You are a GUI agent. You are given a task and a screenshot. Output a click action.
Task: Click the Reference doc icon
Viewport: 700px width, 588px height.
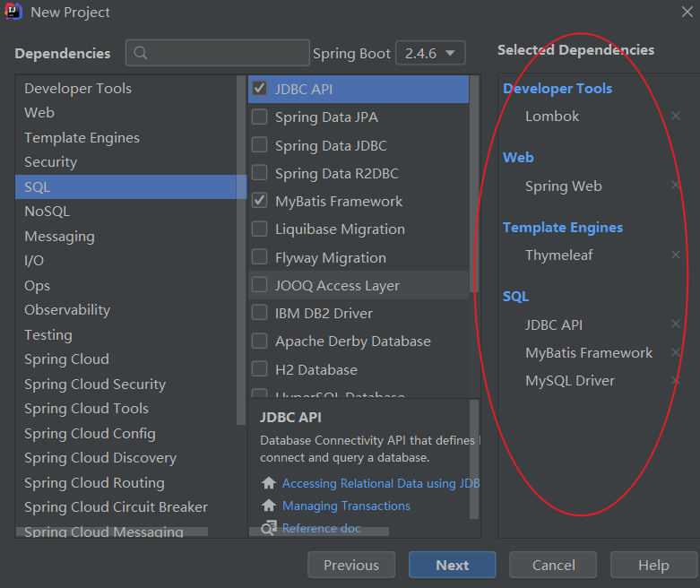tap(268, 528)
